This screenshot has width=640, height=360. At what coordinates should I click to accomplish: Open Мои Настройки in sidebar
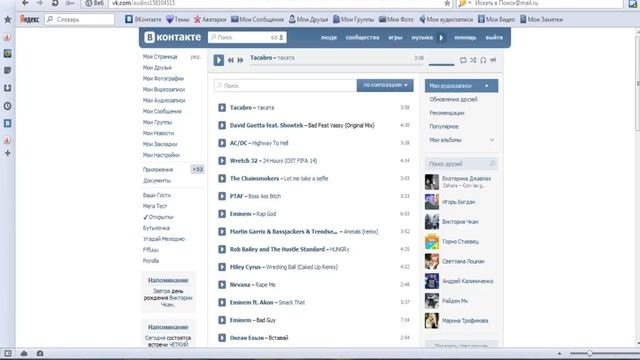click(x=161, y=155)
